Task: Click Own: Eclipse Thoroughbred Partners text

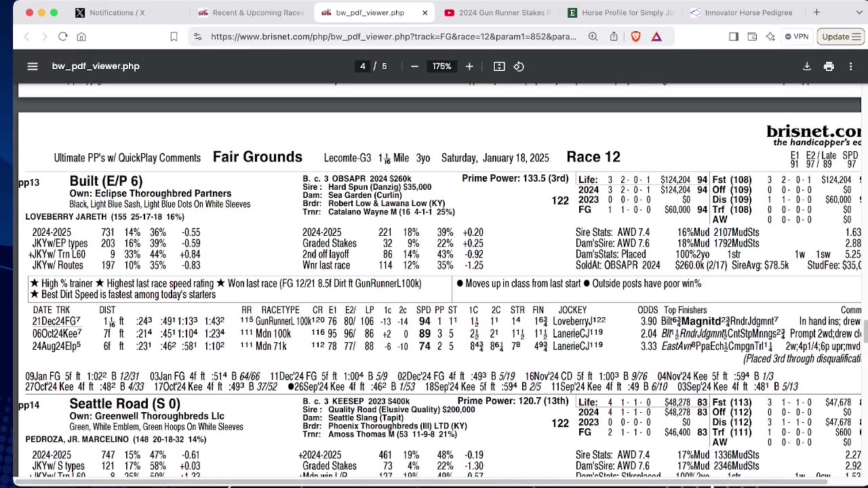Action: coord(151,194)
